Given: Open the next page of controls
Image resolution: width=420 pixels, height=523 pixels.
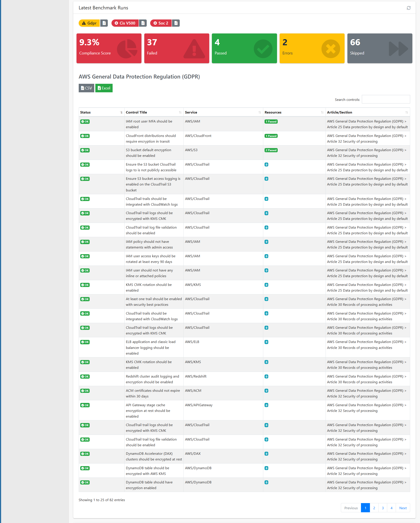Looking at the screenshot, I should click(403, 508).
